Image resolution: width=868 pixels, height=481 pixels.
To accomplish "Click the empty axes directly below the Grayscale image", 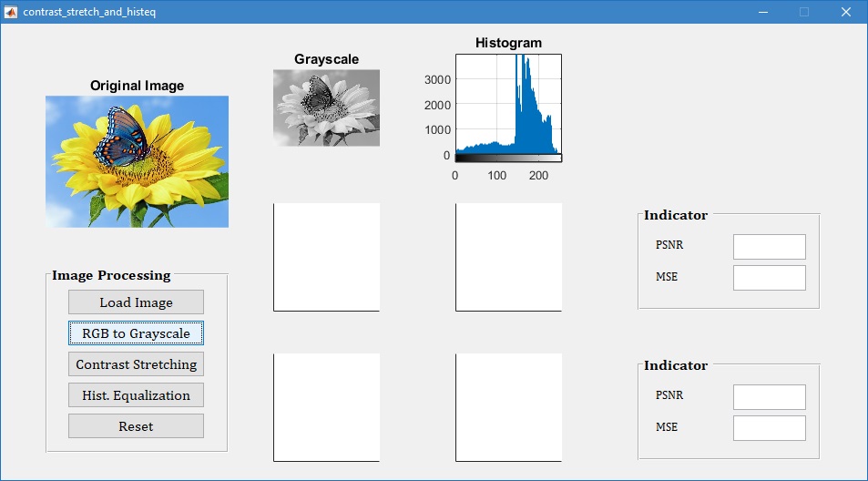I will 326,257.
